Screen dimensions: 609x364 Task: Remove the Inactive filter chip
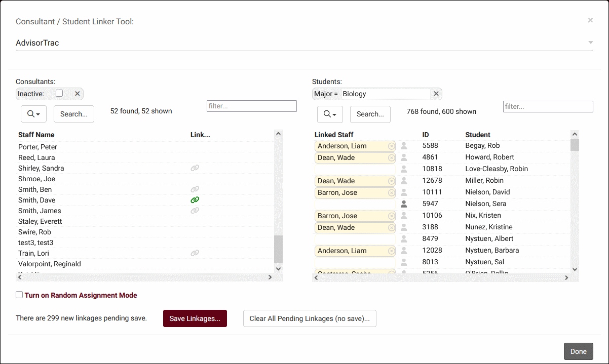coord(77,94)
